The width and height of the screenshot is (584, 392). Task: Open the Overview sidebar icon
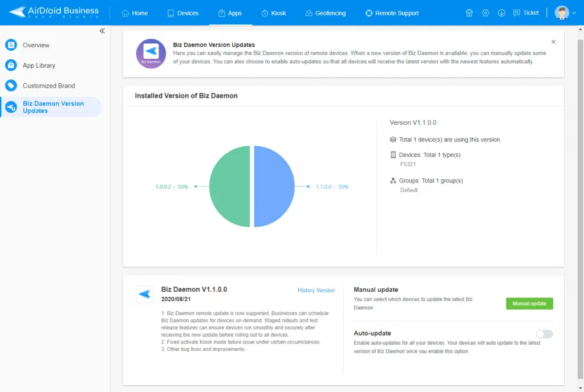click(x=11, y=45)
